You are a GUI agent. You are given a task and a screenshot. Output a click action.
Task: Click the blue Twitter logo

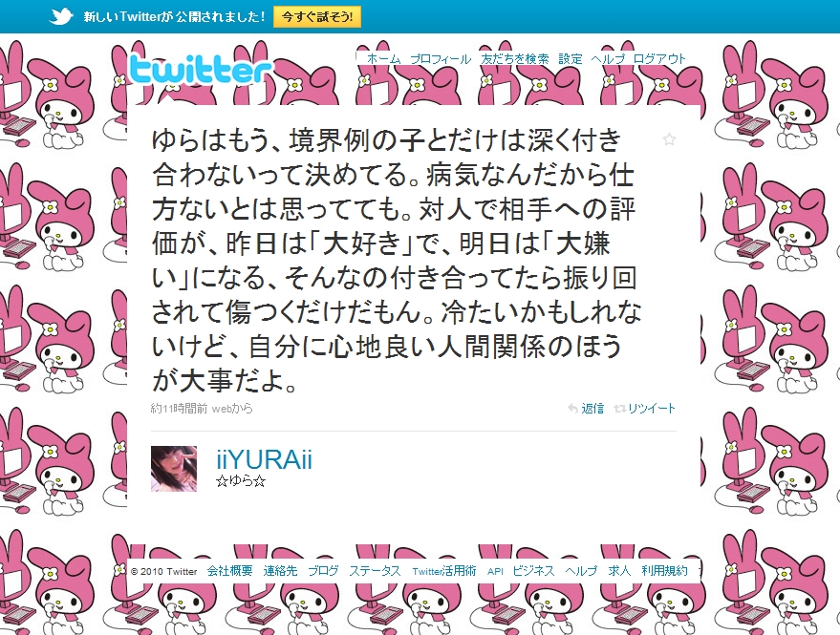201,70
